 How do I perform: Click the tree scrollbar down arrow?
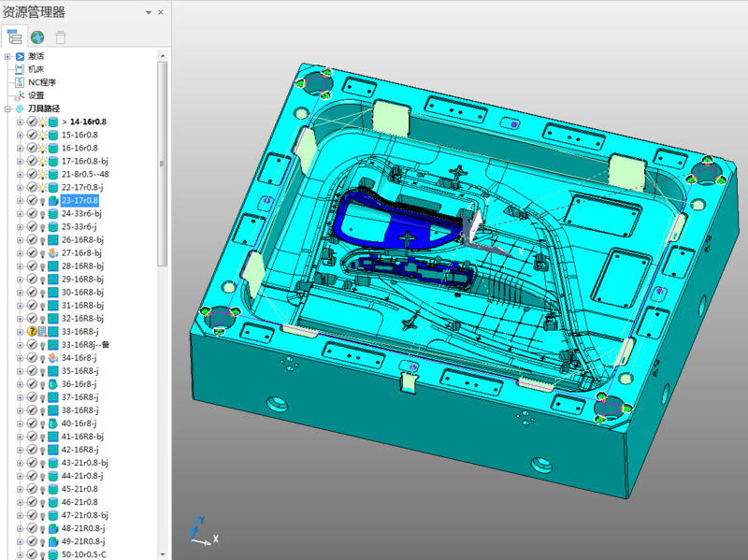(163, 553)
